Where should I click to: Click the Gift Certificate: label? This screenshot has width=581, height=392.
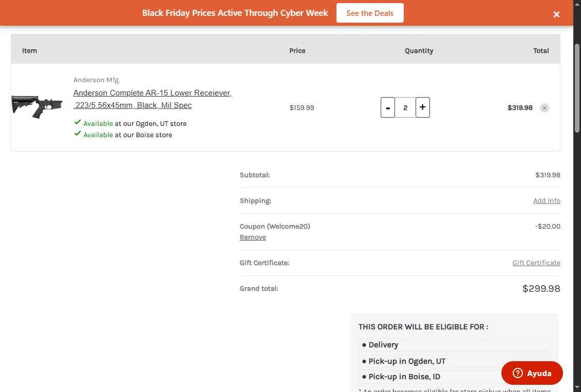coord(265,263)
